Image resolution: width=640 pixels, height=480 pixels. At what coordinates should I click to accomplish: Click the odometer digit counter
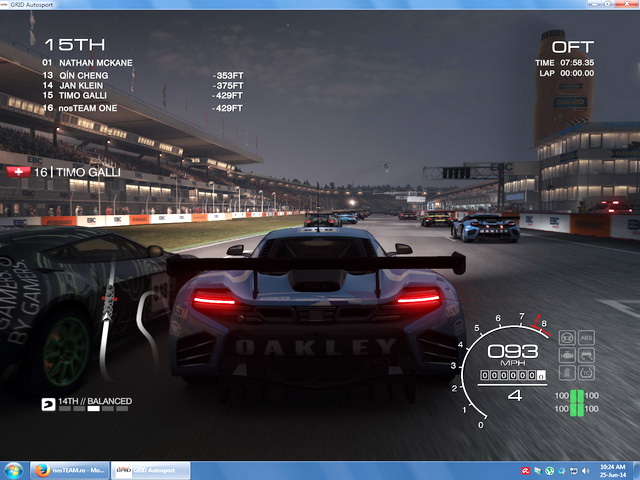(x=512, y=376)
